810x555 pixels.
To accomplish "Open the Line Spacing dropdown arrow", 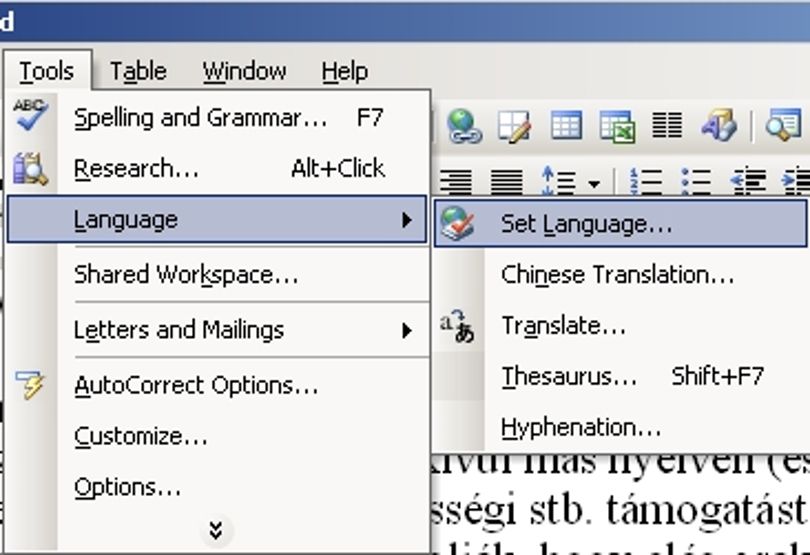I will (594, 183).
